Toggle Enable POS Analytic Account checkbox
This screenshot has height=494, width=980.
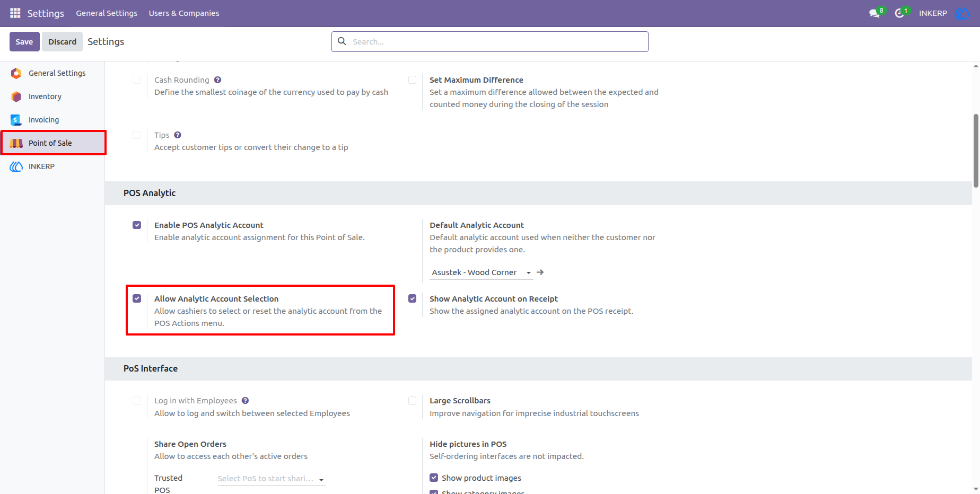(137, 225)
